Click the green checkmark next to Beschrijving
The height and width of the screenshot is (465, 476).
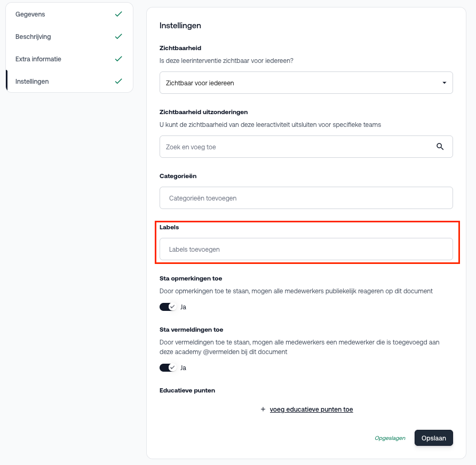pos(118,37)
